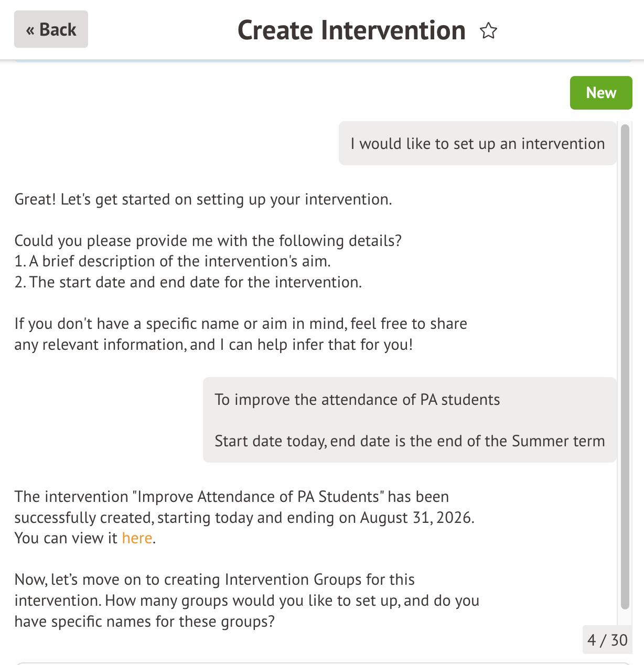Click the "You can view it" sentence
644x665 pixels.
click(66, 538)
